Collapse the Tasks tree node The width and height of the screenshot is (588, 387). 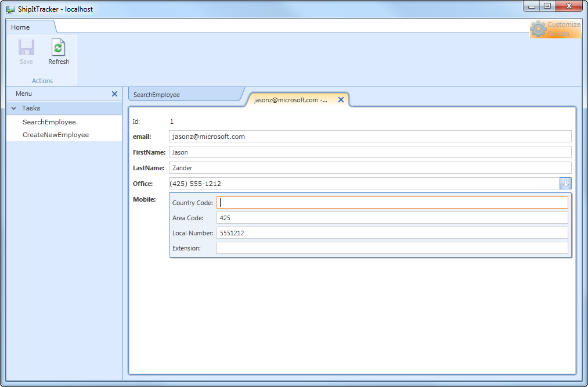(x=13, y=107)
